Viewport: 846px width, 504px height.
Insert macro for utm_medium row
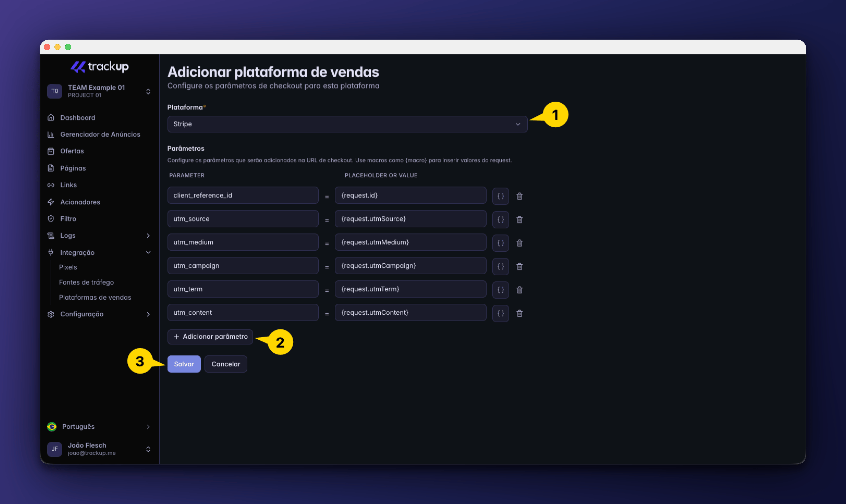pyautogui.click(x=500, y=243)
